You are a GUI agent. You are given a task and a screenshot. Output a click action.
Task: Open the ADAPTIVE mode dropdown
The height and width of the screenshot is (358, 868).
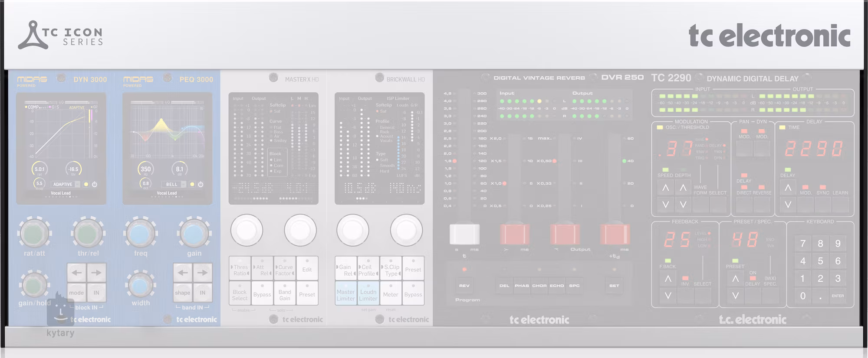[x=66, y=184]
